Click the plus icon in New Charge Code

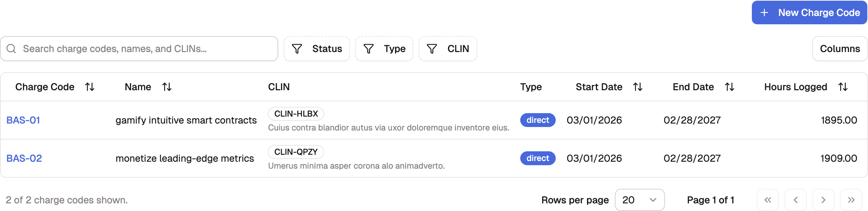[x=764, y=13]
